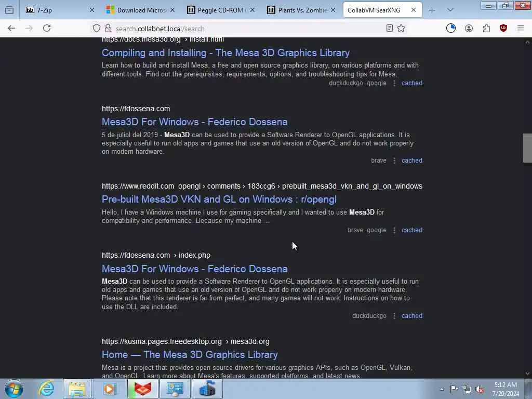The width and height of the screenshot is (532, 399).
Task: Open uBlock Origin extension icon
Action: click(503, 28)
